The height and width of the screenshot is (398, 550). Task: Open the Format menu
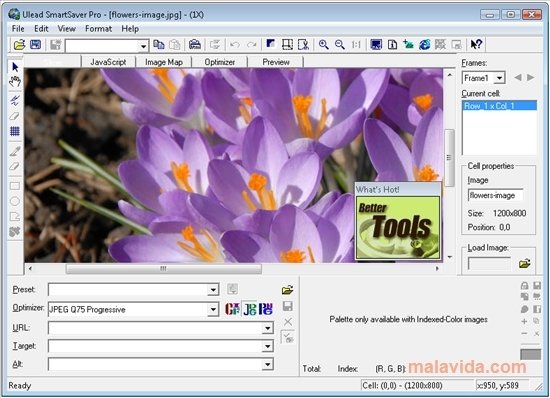click(98, 29)
